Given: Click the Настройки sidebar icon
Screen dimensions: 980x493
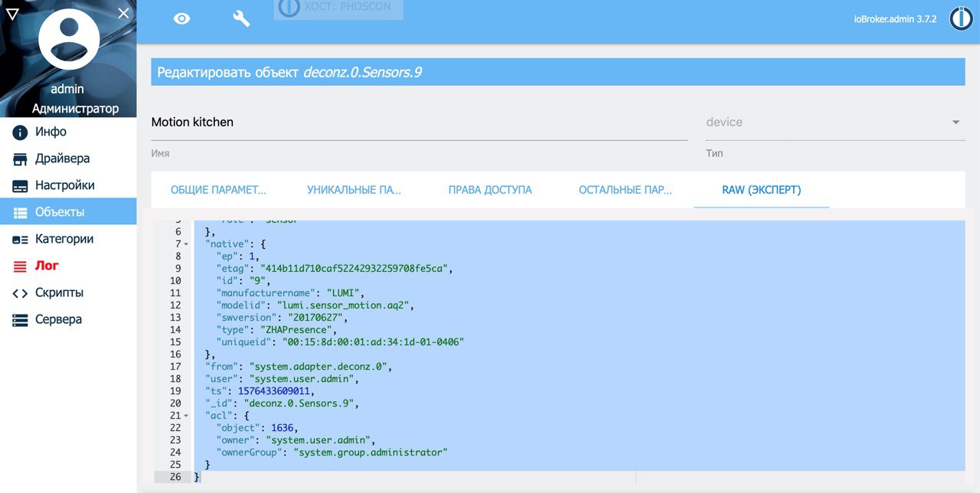Looking at the screenshot, I should [21, 186].
